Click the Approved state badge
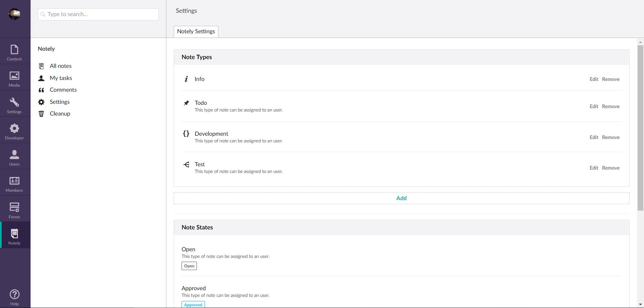Viewport: 644px width, 308px height. point(193,305)
